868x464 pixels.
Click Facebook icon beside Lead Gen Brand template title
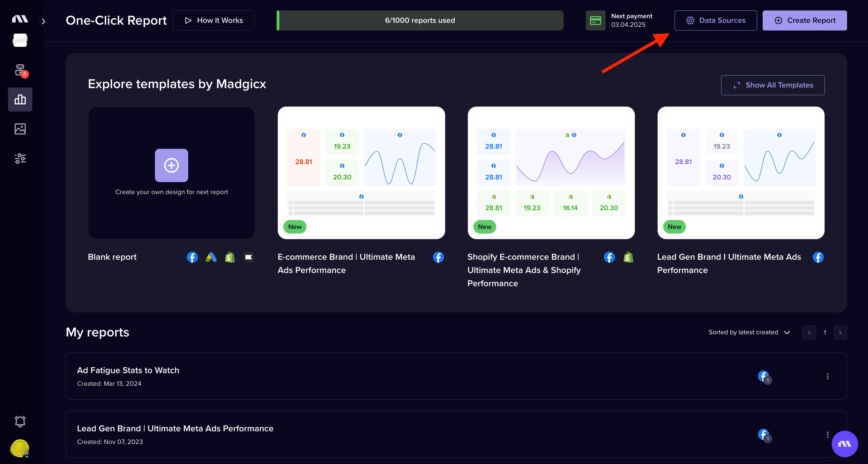click(x=818, y=258)
